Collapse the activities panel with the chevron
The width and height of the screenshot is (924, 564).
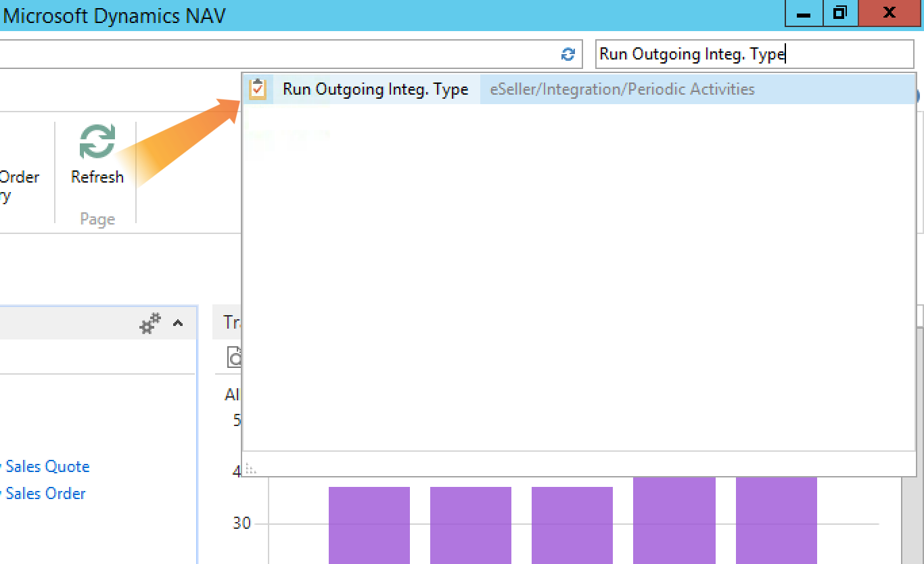tap(178, 323)
